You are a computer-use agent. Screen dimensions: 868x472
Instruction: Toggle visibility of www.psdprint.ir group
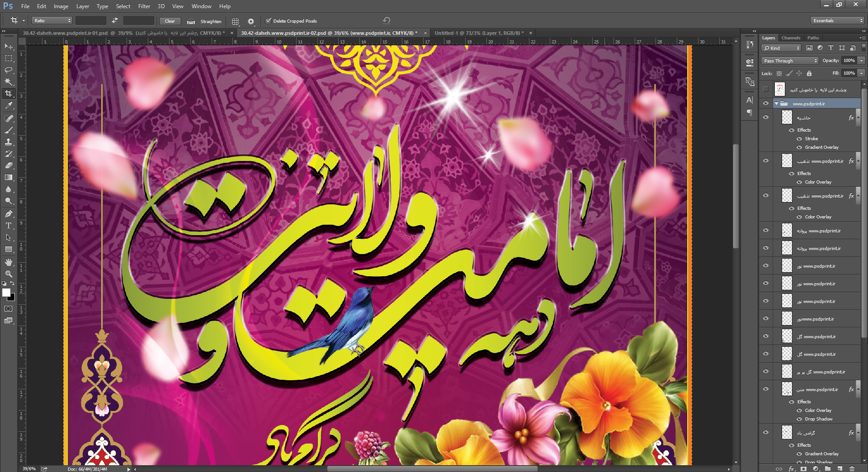pyautogui.click(x=766, y=104)
